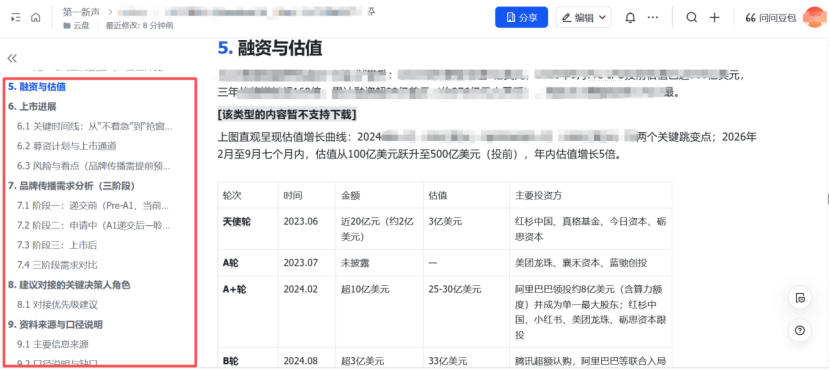Click the plus icon to create new

715,17
